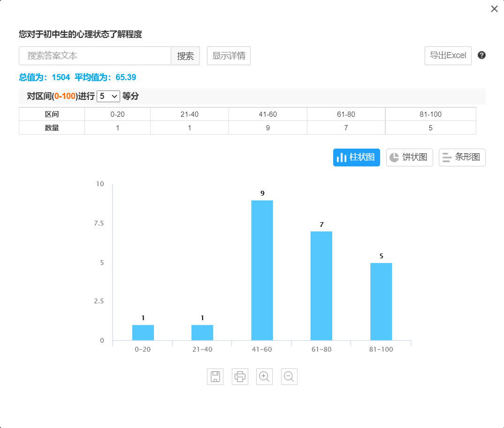Switch to 饼状图 pie chart view
This screenshot has width=504, height=428.
coord(409,158)
